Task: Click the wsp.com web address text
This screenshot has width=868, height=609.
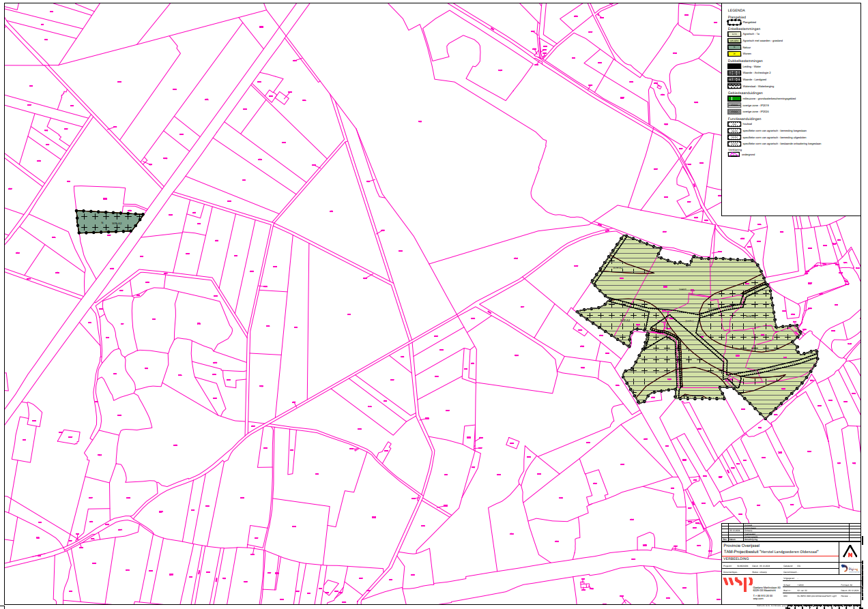Action: [x=758, y=599]
